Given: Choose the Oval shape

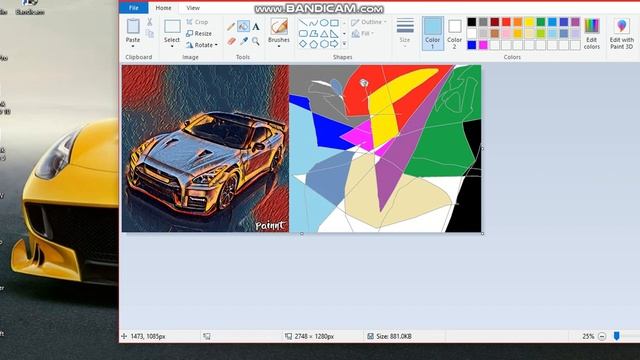Looking at the screenshot, I should tap(324, 23).
